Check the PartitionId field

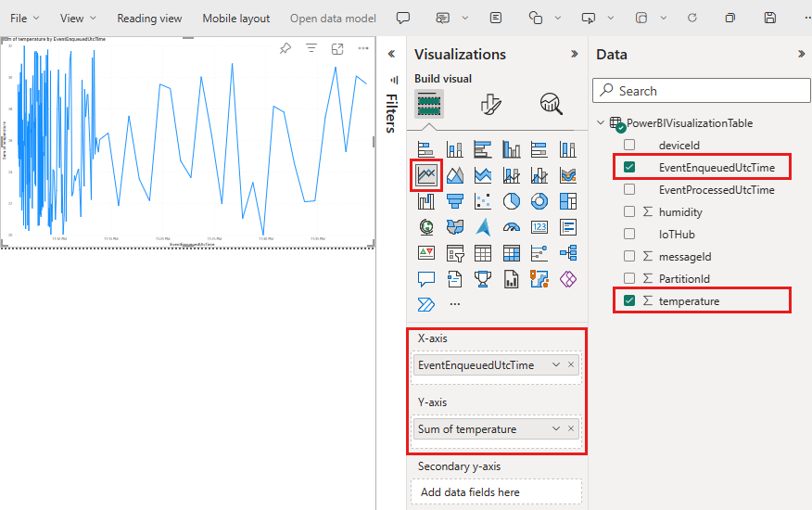click(x=629, y=278)
